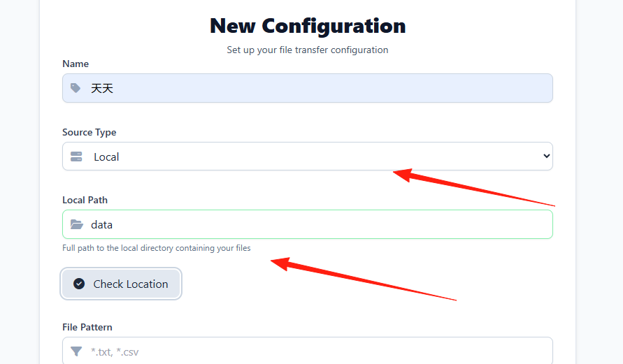Click the Source Type label

coord(89,132)
